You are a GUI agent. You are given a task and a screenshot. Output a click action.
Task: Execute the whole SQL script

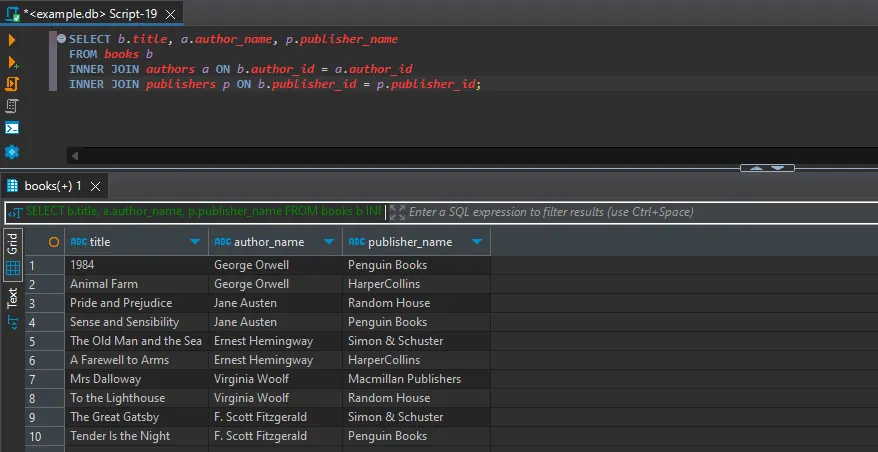[x=12, y=84]
